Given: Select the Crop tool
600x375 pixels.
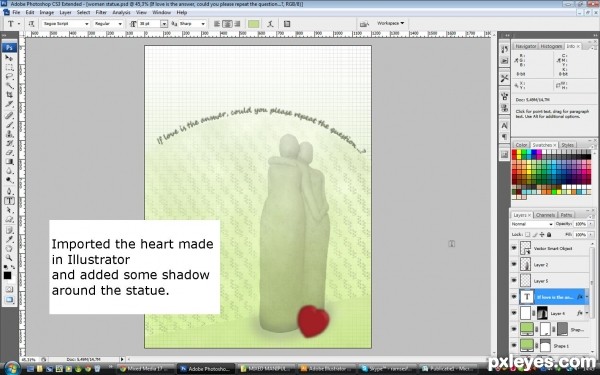Looking at the screenshot, I should [x=9, y=95].
